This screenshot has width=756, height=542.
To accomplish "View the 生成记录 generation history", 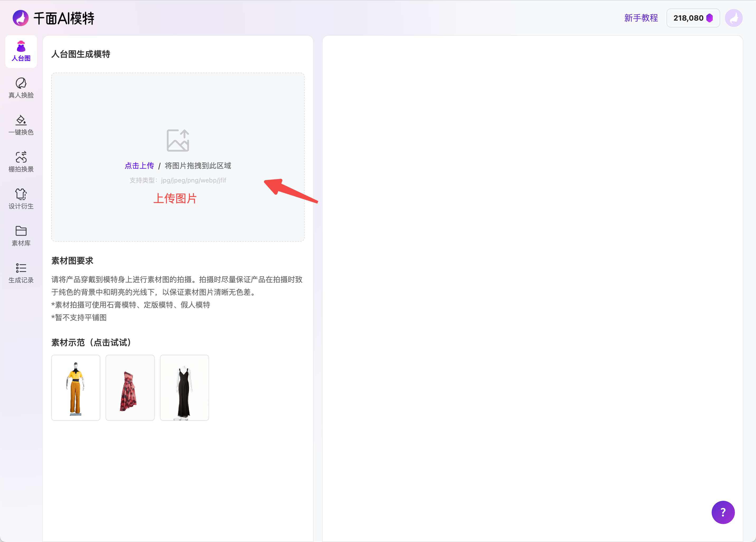I will (21, 273).
